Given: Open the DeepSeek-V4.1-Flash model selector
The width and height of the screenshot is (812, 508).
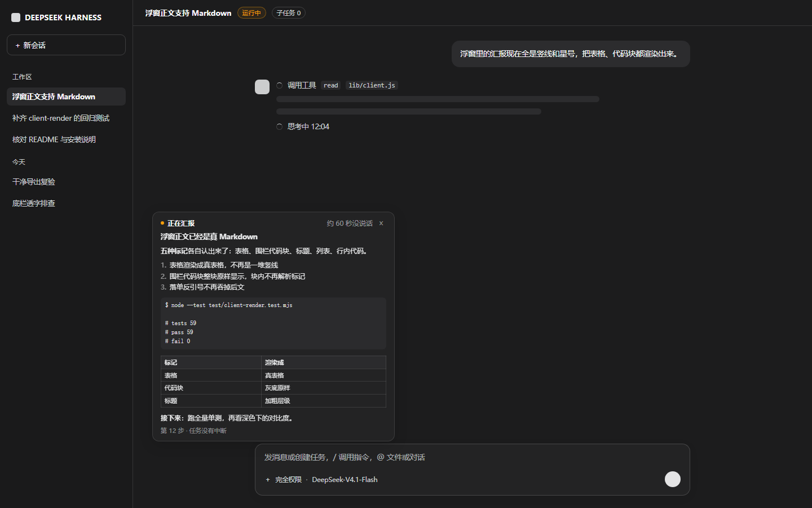Looking at the screenshot, I should click(x=345, y=480).
